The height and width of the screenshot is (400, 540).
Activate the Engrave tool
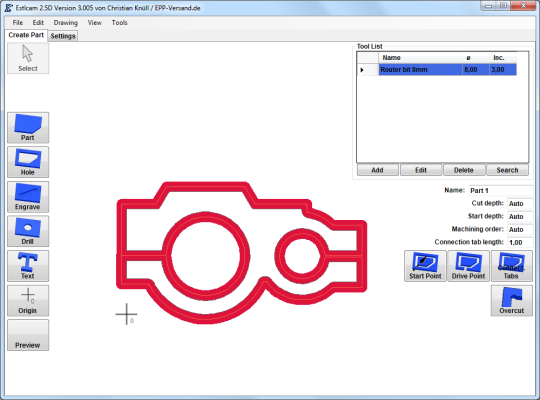(x=28, y=197)
